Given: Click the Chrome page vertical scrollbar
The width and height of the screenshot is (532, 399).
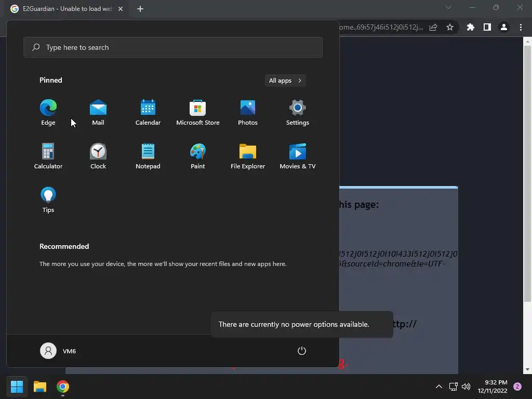Looking at the screenshot, I should [x=527, y=174].
